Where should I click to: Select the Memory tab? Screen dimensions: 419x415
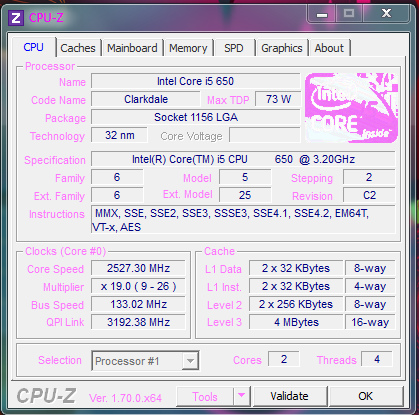pos(188,48)
